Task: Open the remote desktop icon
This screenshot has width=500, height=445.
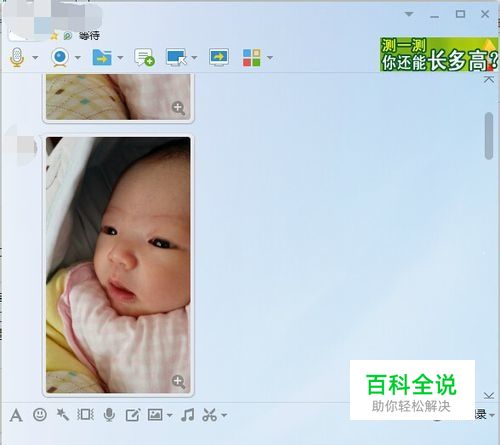Action: tap(176, 57)
